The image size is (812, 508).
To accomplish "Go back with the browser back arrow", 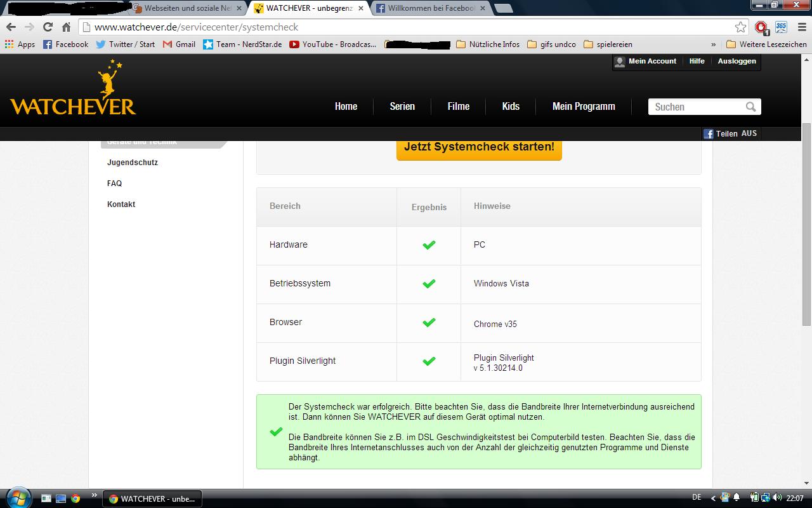I will pyautogui.click(x=11, y=27).
